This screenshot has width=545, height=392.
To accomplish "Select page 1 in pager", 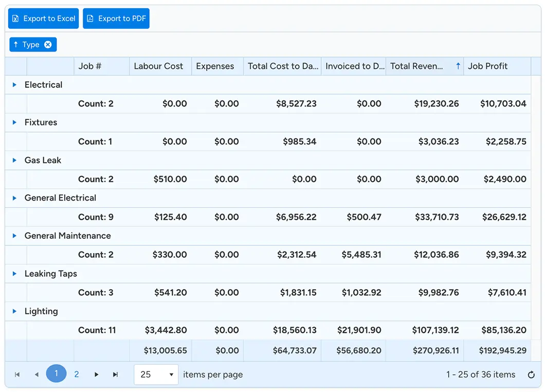I will pyautogui.click(x=57, y=373).
